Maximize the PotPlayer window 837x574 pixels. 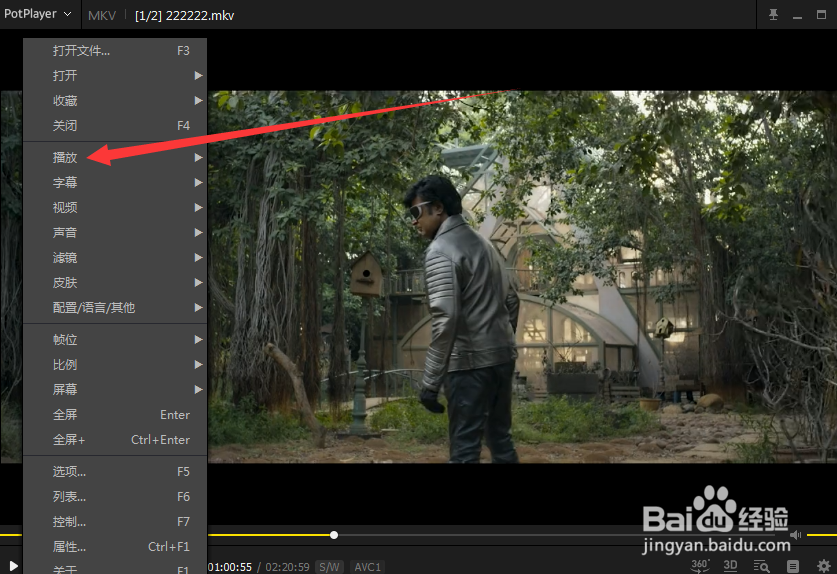click(x=822, y=15)
